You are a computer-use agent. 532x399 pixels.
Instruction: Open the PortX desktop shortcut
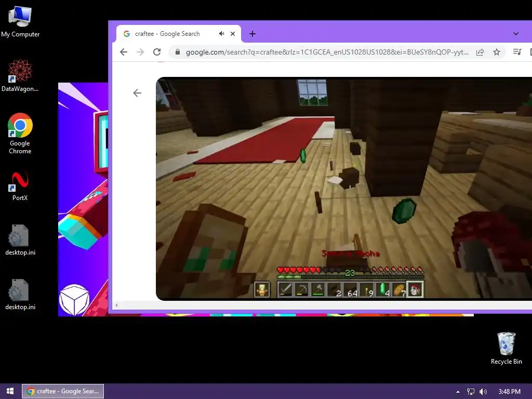[x=20, y=186]
